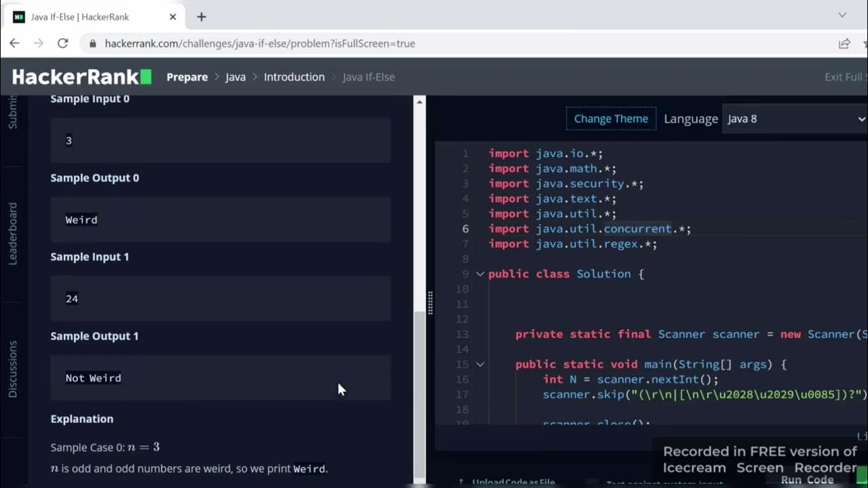The height and width of the screenshot is (488, 868).
Task: Click the scanner.skip code line
Action: coord(705,394)
